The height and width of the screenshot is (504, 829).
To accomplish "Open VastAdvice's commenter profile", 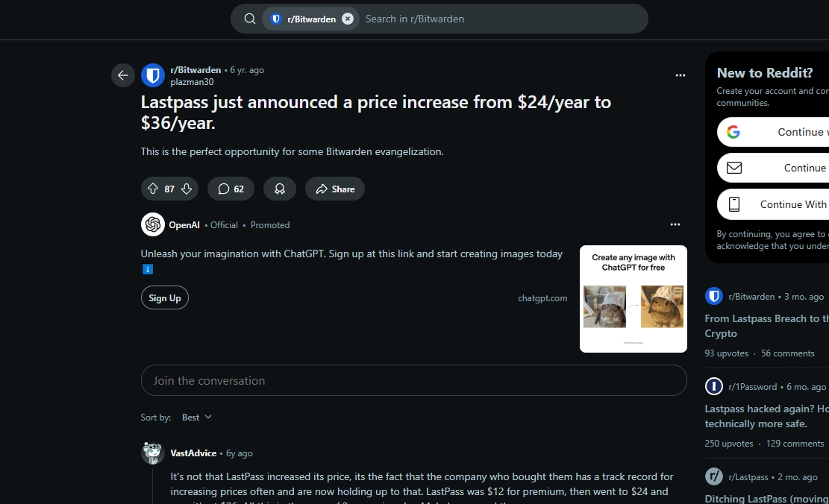I will 193,453.
